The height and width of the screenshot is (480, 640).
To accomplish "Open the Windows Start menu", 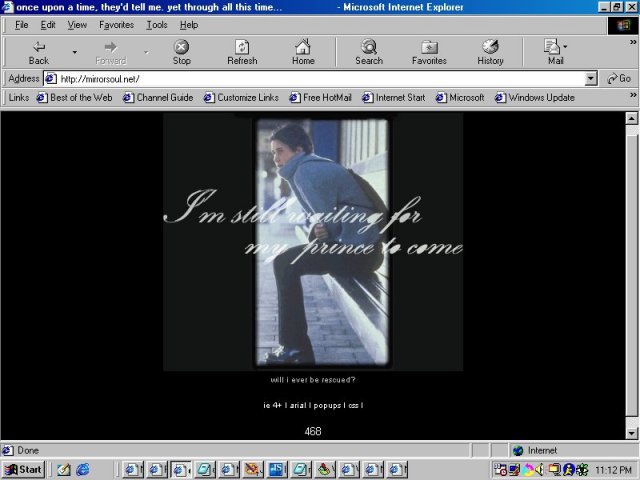I will coord(24,469).
